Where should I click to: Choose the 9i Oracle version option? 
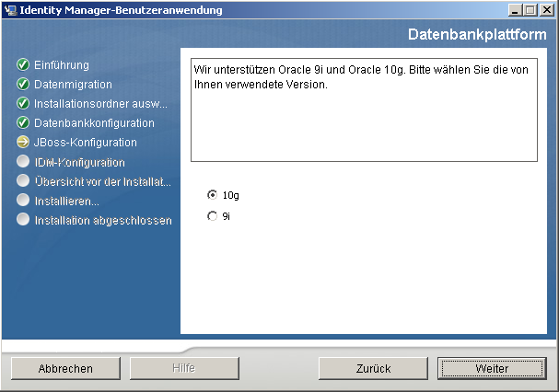click(213, 216)
